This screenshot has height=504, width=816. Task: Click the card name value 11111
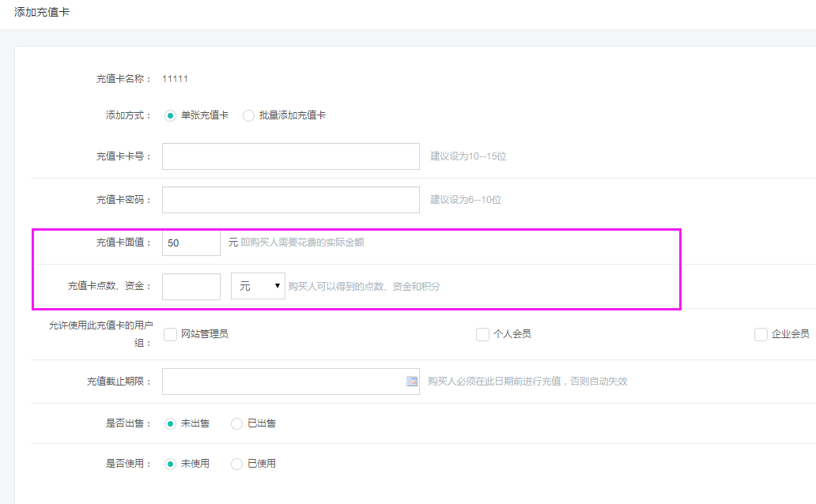point(175,79)
